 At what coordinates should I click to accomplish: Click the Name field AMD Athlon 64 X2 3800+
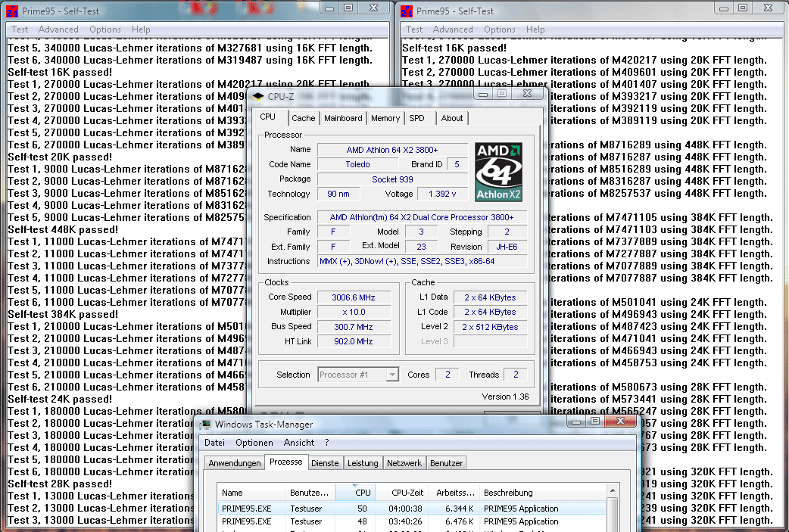392,150
